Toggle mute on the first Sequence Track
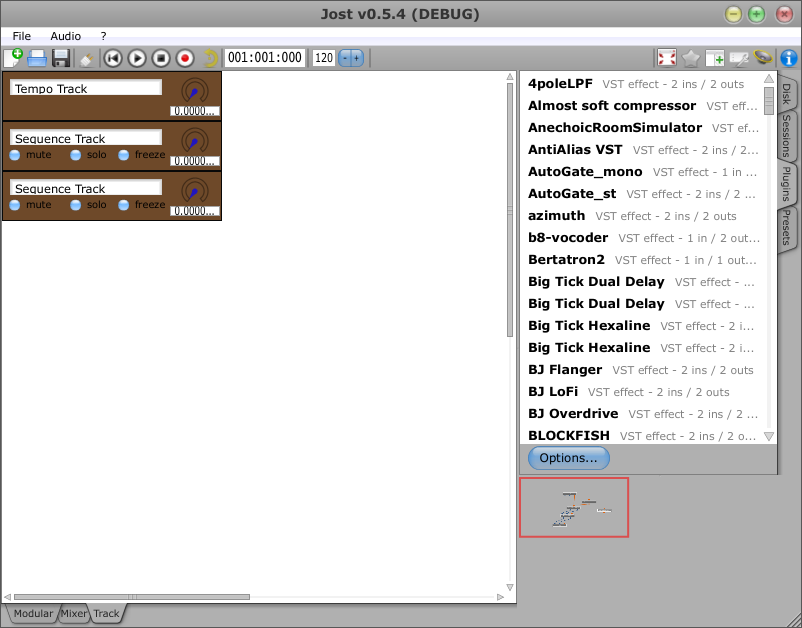The width and height of the screenshot is (802, 628). coord(15,155)
